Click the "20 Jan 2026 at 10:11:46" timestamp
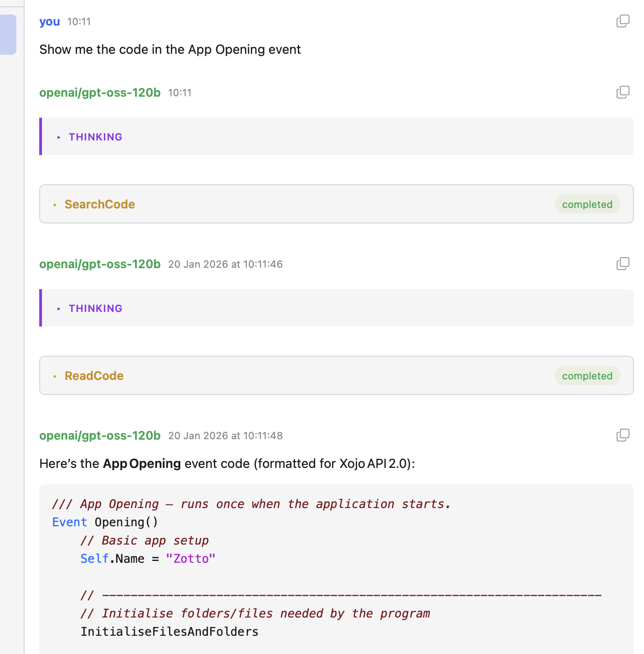 point(225,264)
